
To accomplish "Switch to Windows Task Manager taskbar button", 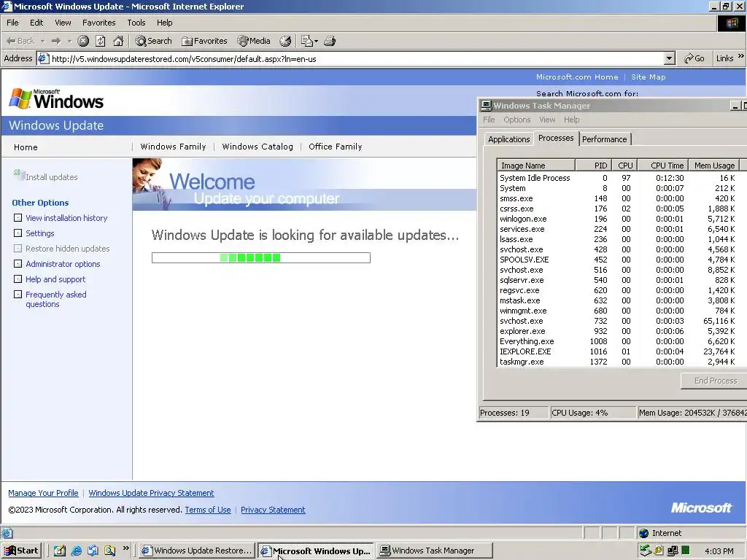I will pyautogui.click(x=435, y=551).
